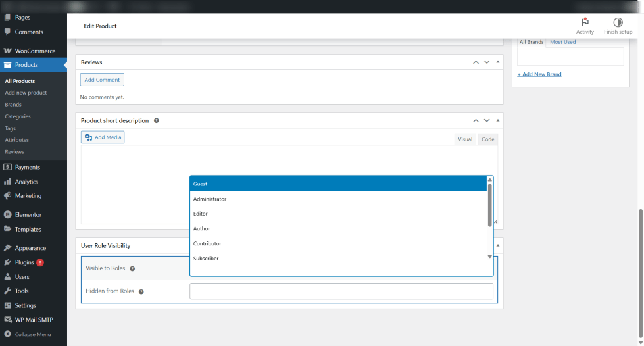
Task: Go to All Products submenu
Action: click(20, 81)
